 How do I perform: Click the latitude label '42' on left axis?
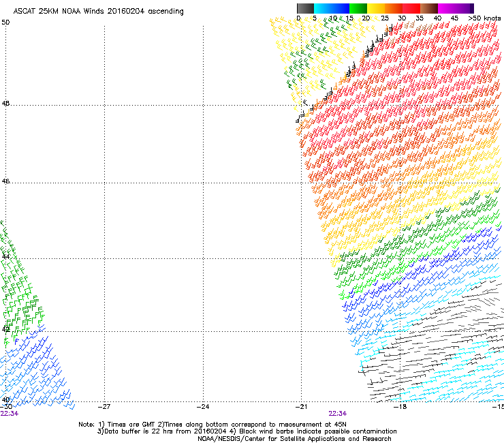click(x=5, y=329)
